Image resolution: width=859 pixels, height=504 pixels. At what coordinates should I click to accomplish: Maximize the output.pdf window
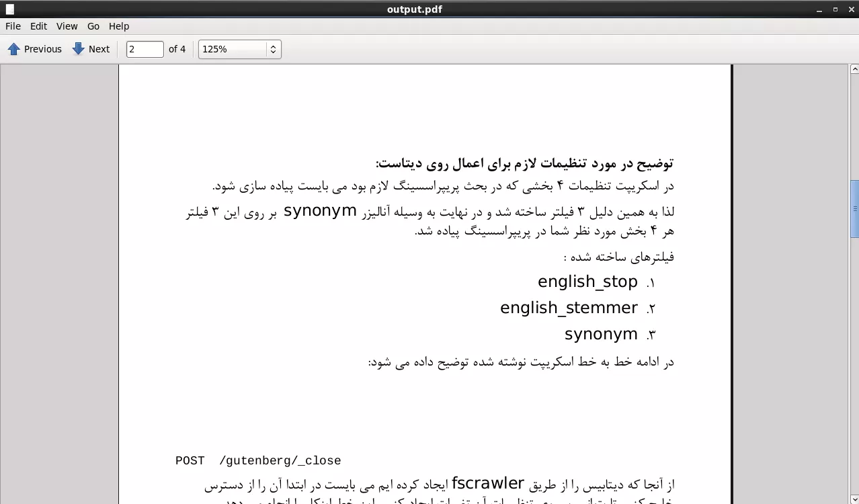coord(835,9)
